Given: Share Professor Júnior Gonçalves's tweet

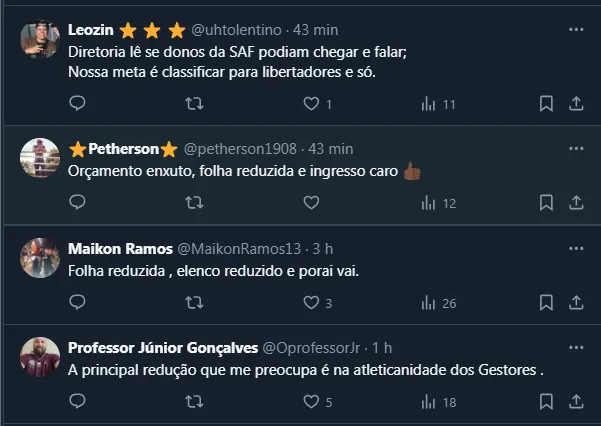Looking at the screenshot, I should (x=576, y=402).
